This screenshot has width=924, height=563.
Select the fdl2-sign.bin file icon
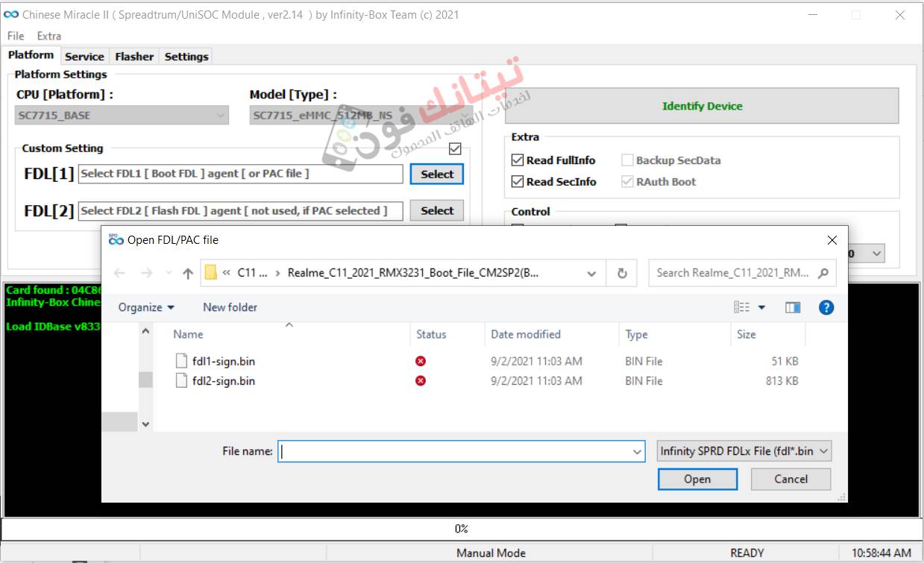point(181,380)
